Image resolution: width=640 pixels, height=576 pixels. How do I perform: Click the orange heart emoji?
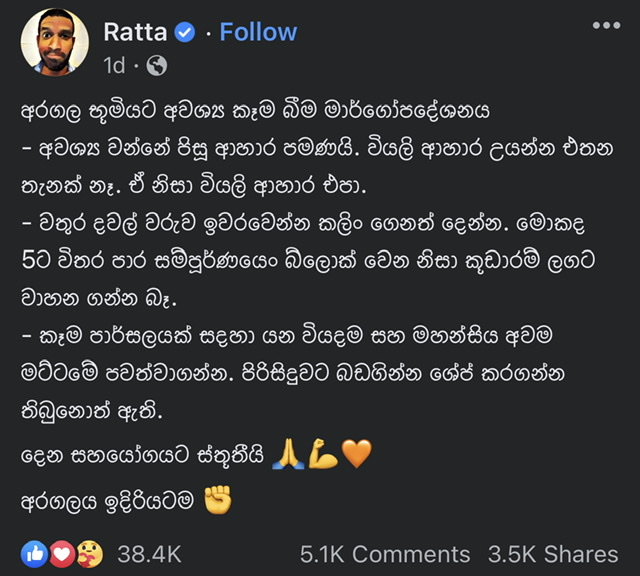click(x=356, y=454)
